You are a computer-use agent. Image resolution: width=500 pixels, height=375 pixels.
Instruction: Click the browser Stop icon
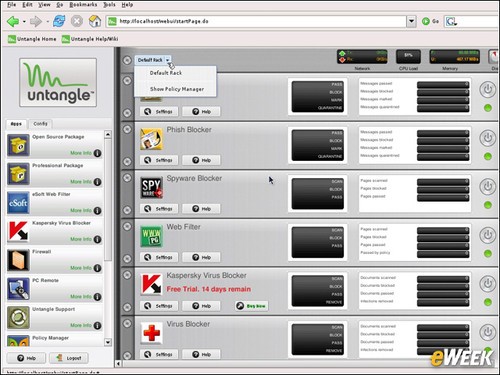tap(77, 21)
